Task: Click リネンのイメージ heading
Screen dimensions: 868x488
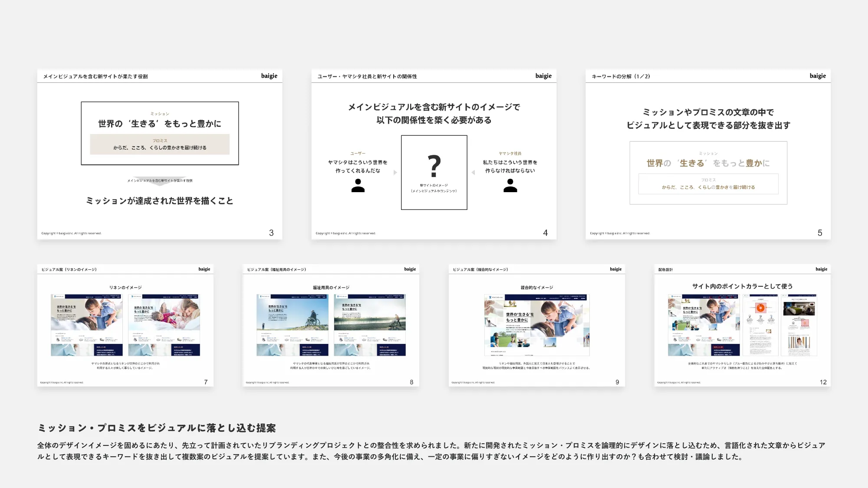Action: pyautogui.click(x=125, y=288)
